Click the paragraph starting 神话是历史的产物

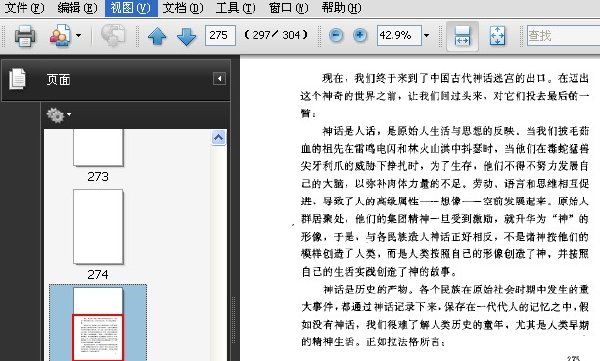(x=444, y=315)
